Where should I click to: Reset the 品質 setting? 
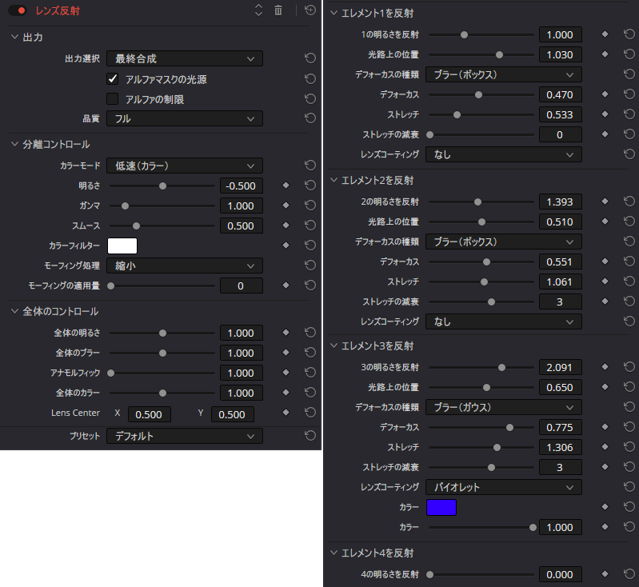point(310,118)
